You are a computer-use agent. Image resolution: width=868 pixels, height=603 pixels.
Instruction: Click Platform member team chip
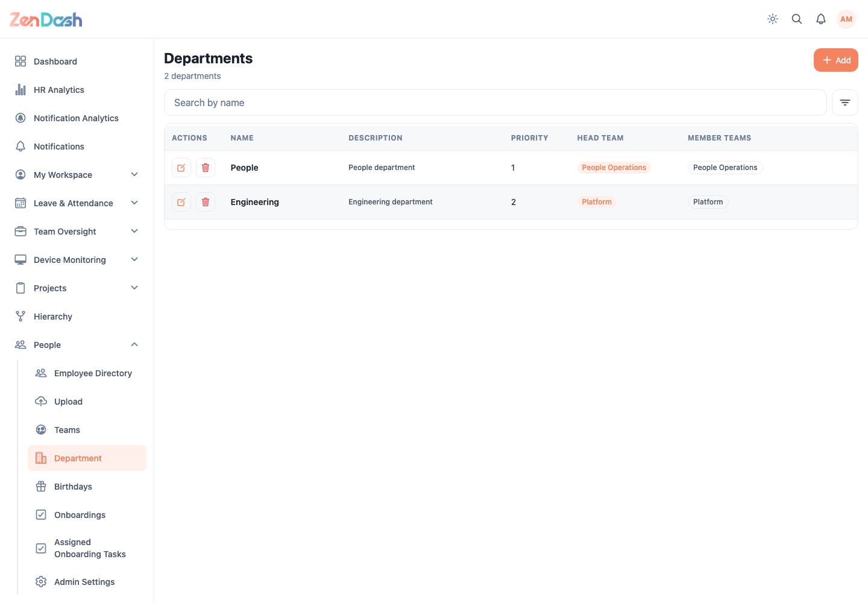coord(708,202)
